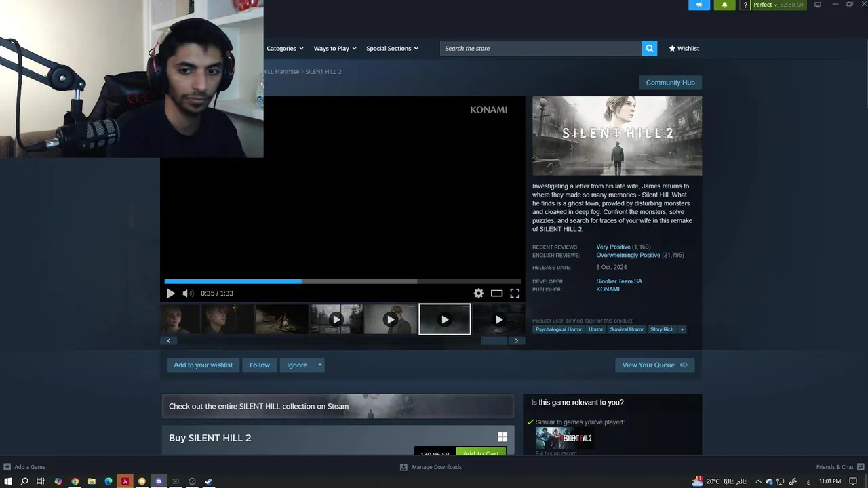868x488 pixels.
Task: Open Friends & Chat
Action: [839, 467]
